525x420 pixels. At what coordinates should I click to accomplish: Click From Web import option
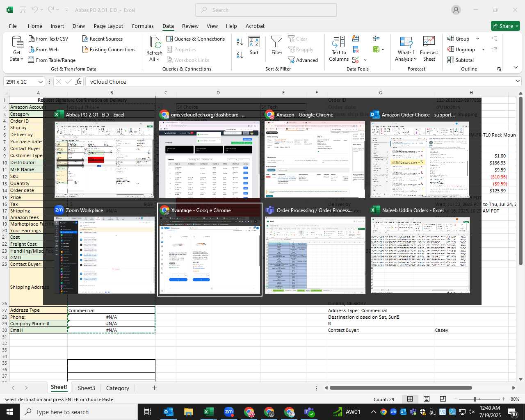tap(44, 49)
